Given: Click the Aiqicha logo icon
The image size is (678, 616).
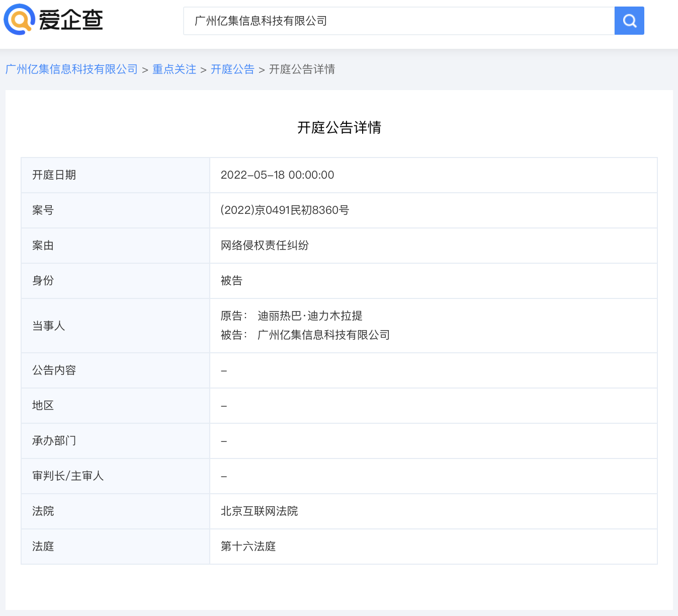Looking at the screenshot, I should [x=19, y=20].
